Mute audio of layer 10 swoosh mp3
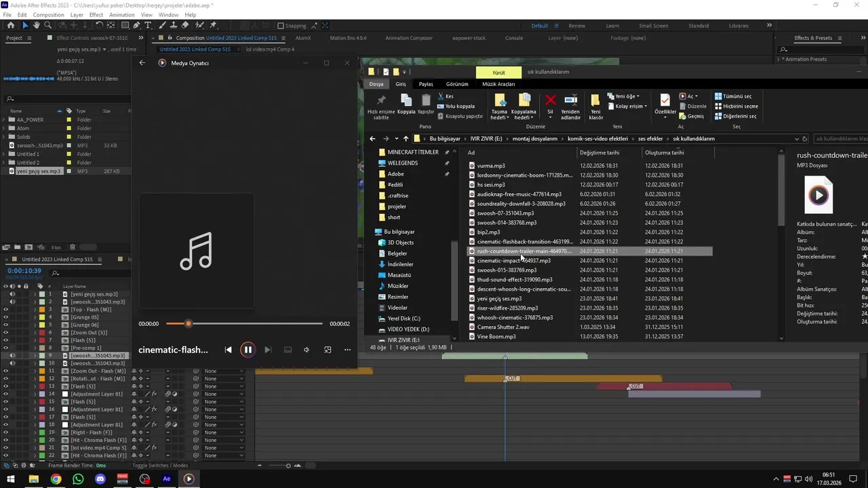The height and width of the screenshot is (488, 868). tap(12, 363)
